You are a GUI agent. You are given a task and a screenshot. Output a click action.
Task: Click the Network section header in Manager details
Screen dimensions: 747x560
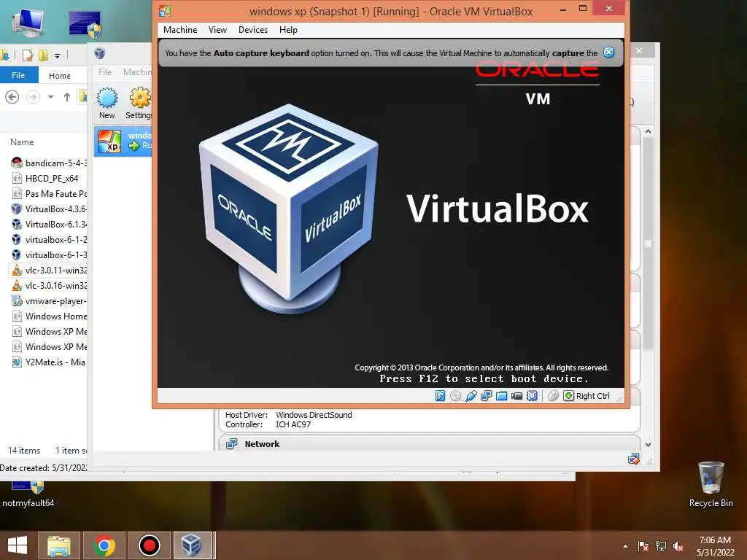pyautogui.click(x=262, y=444)
